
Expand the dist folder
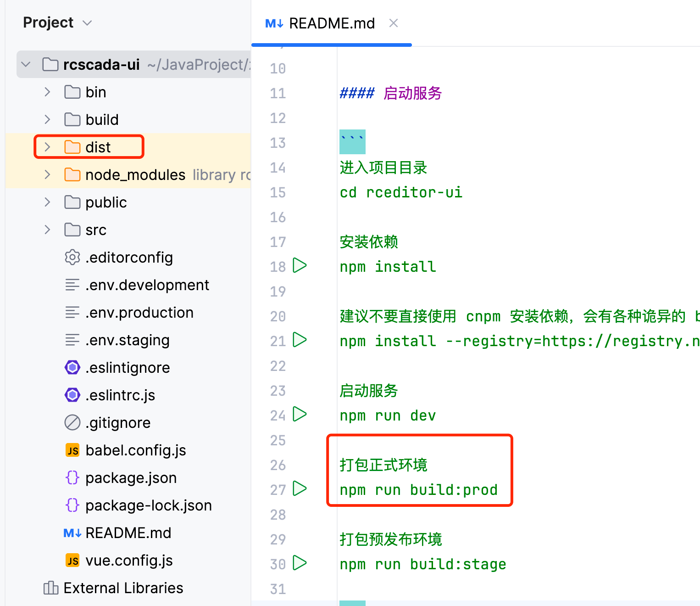[47, 147]
